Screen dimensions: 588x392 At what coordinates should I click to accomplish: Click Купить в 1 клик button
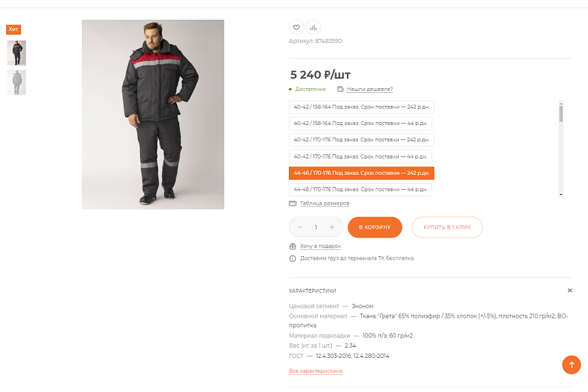447,227
